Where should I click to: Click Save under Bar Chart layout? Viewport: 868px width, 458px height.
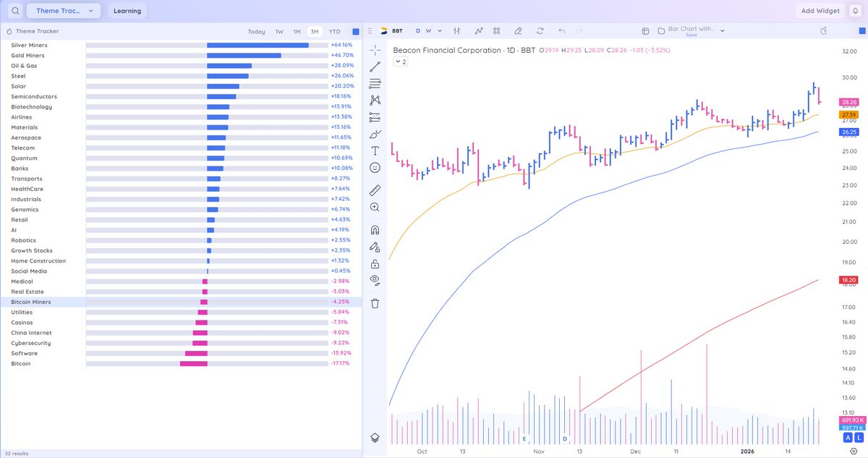(x=692, y=35)
